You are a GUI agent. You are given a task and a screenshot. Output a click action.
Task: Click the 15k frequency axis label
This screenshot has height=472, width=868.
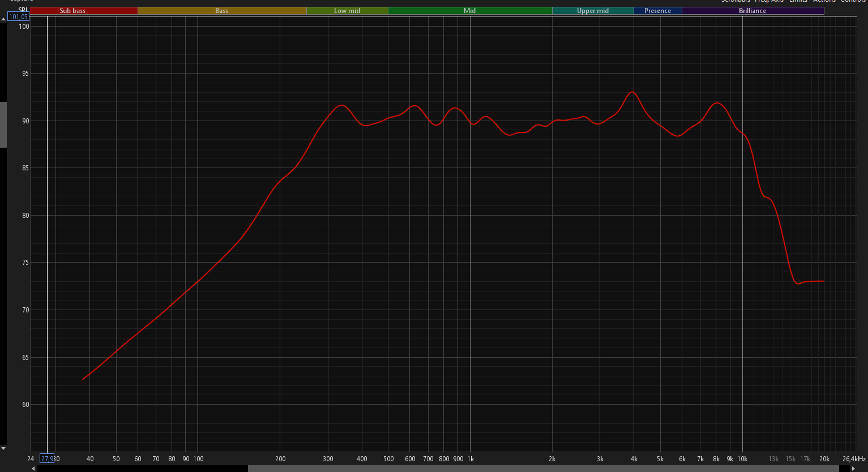790,459
